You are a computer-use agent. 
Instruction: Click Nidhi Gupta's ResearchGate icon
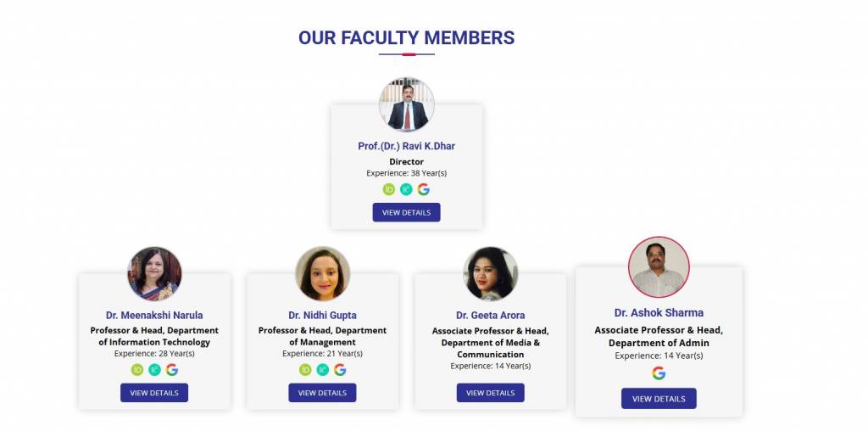(x=322, y=369)
